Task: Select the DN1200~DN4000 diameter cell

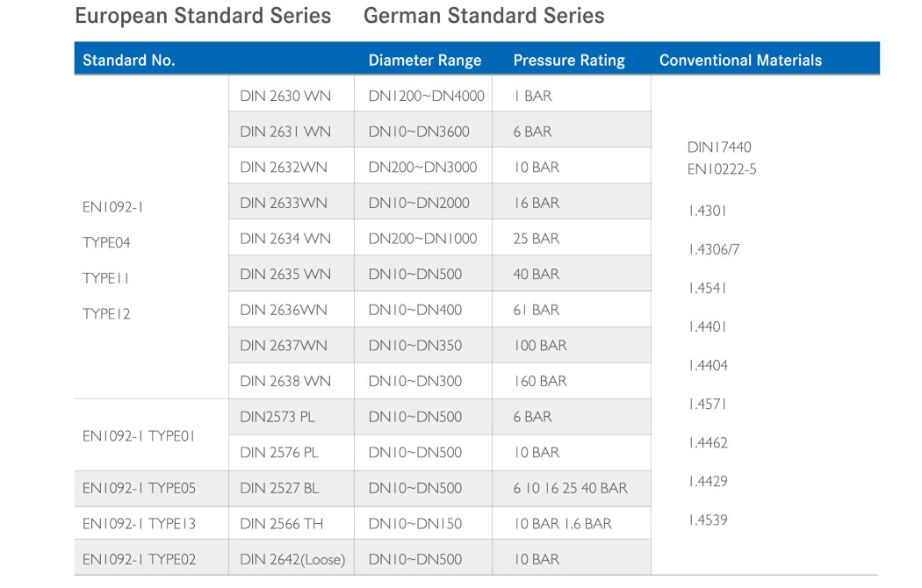Action: [426, 96]
